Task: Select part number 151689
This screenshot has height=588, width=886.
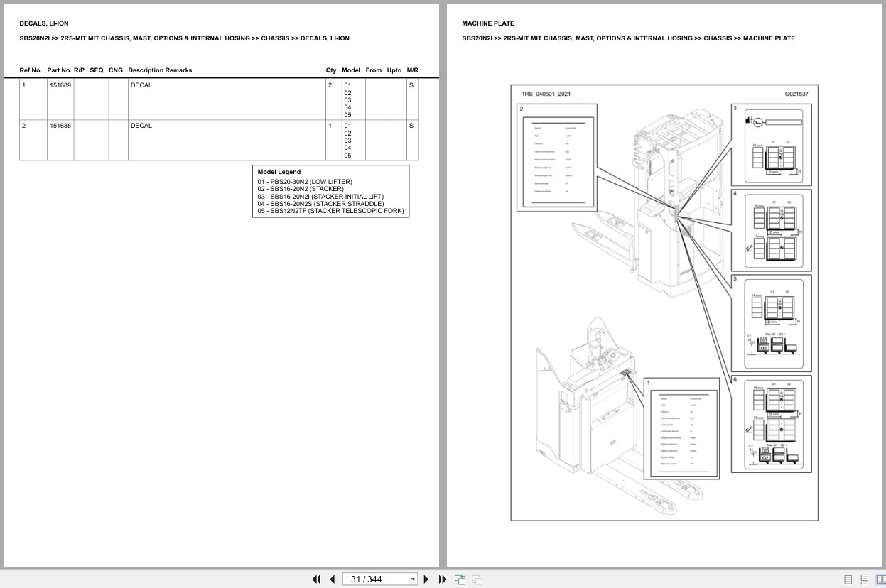Action: tap(60, 85)
